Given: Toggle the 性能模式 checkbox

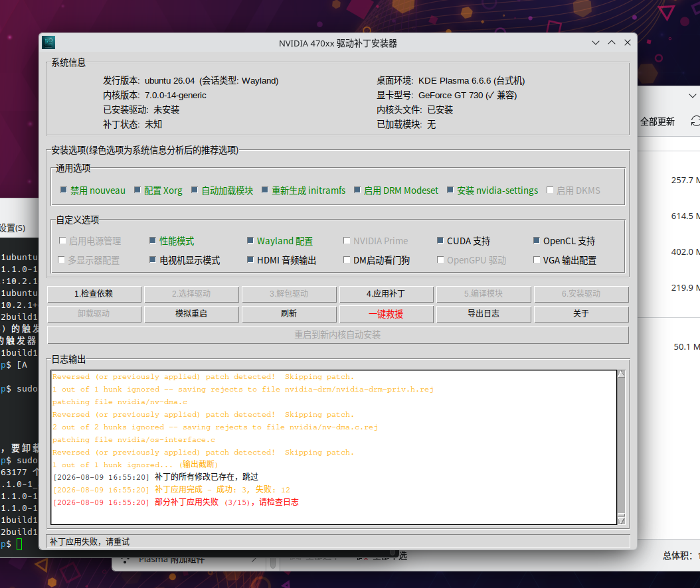Looking at the screenshot, I should click(153, 240).
